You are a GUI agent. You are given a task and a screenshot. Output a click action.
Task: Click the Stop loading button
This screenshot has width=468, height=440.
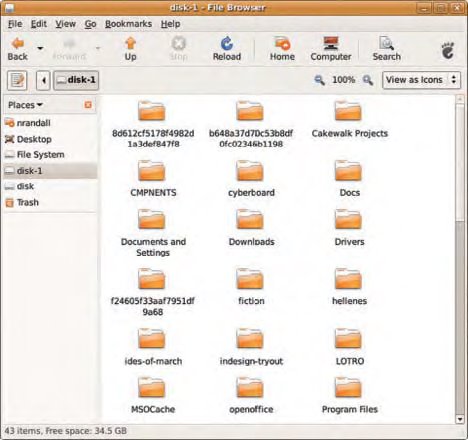click(178, 49)
